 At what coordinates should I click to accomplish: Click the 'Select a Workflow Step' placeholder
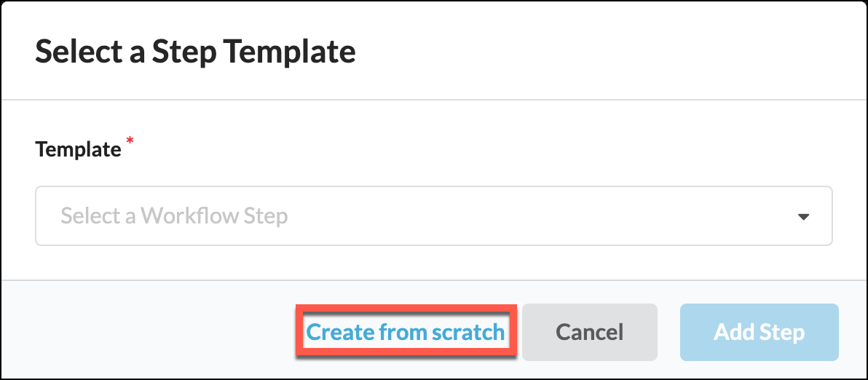coord(175,216)
